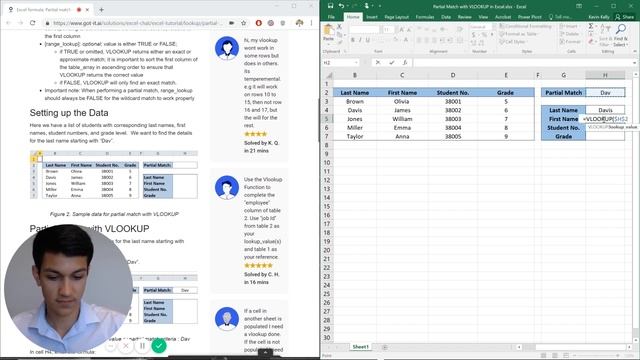
Task: Select the Sheet1 tab
Action: coord(360,347)
